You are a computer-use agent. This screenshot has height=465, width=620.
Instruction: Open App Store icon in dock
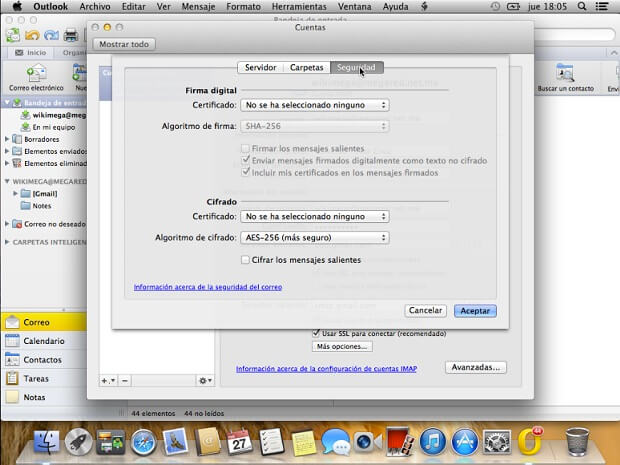pyautogui.click(x=465, y=442)
